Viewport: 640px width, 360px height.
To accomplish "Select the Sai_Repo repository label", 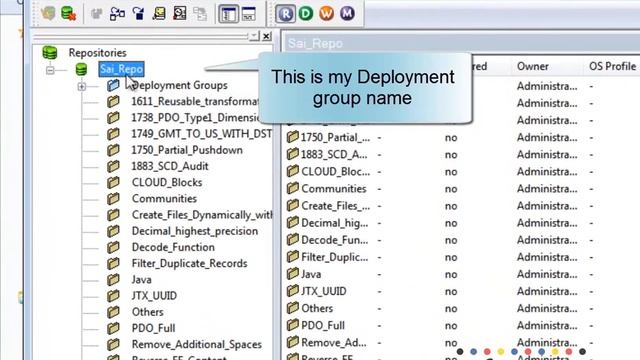I will (122, 69).
